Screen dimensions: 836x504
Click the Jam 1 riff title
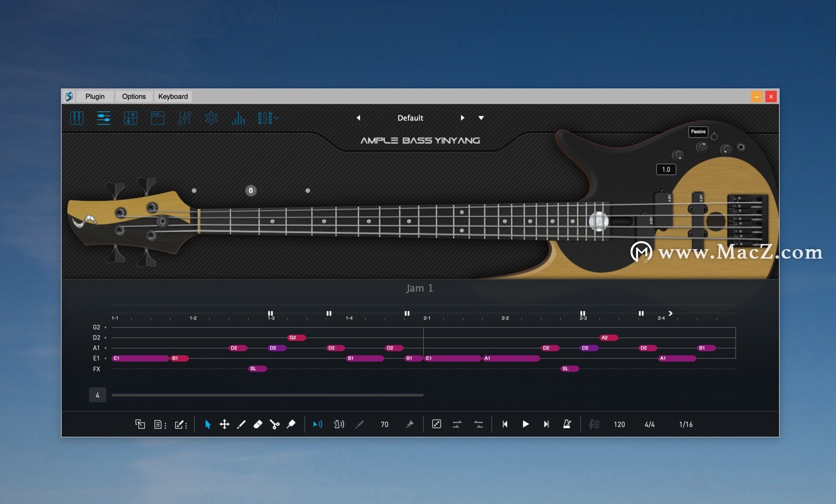click(420, 288)
